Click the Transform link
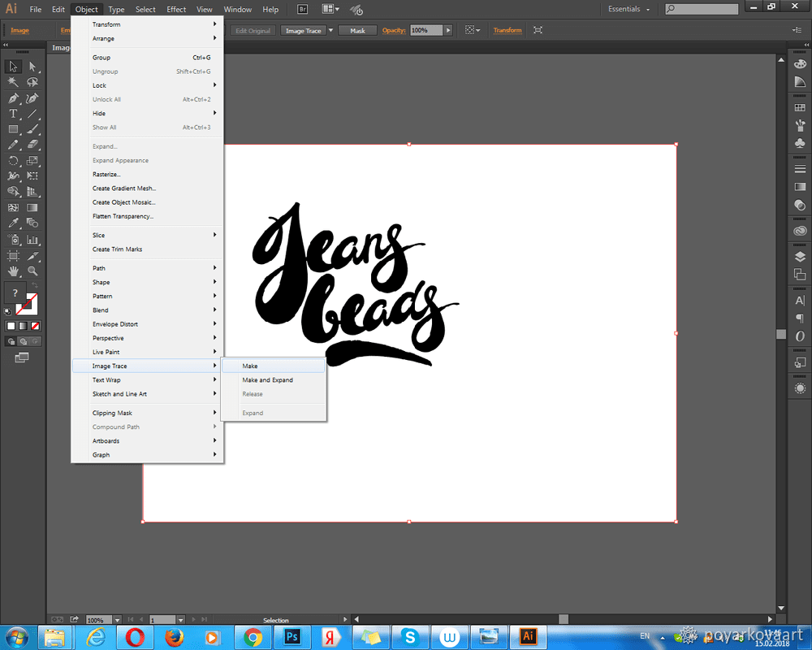The image size is (812, 650). [x=508, y=30]
